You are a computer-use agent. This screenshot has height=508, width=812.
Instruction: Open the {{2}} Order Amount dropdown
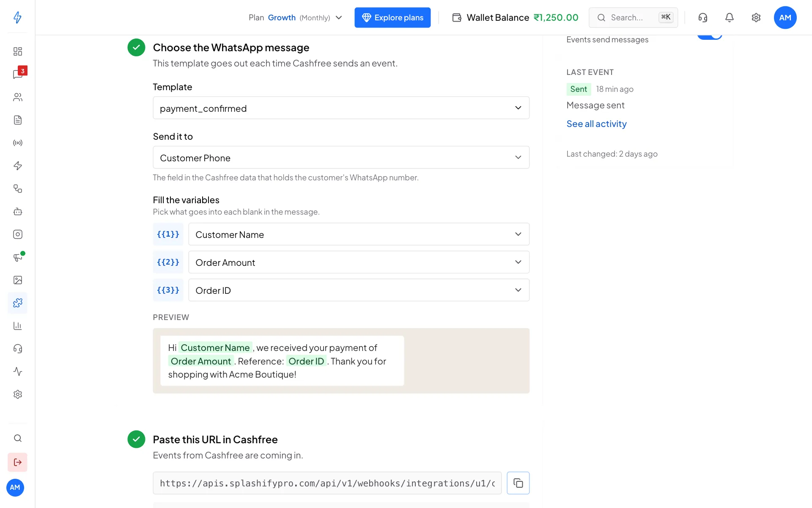pos(359,262)
